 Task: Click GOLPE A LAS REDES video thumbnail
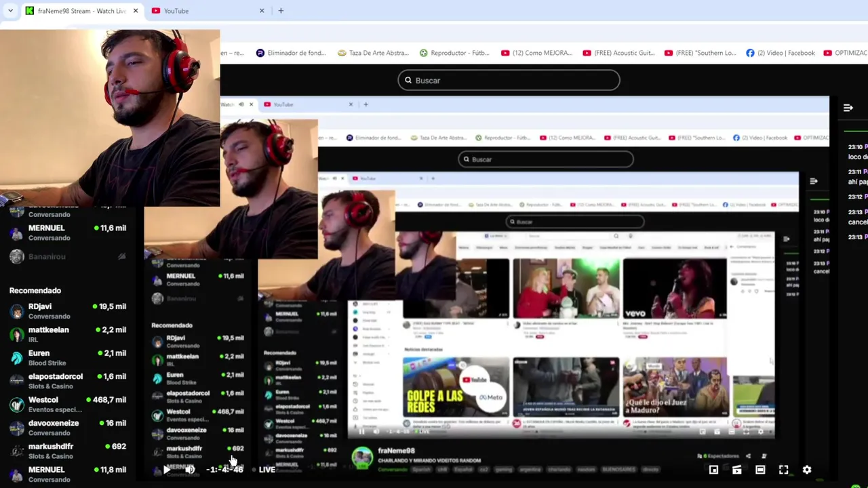[456, 387]
